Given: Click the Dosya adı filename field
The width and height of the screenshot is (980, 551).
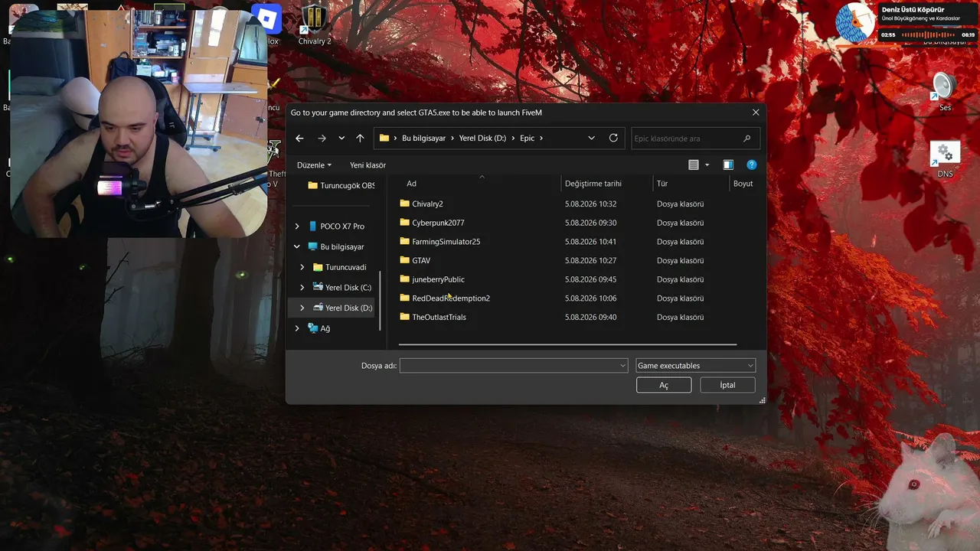Looking at the screenshot, I should [x=514, y=366].
